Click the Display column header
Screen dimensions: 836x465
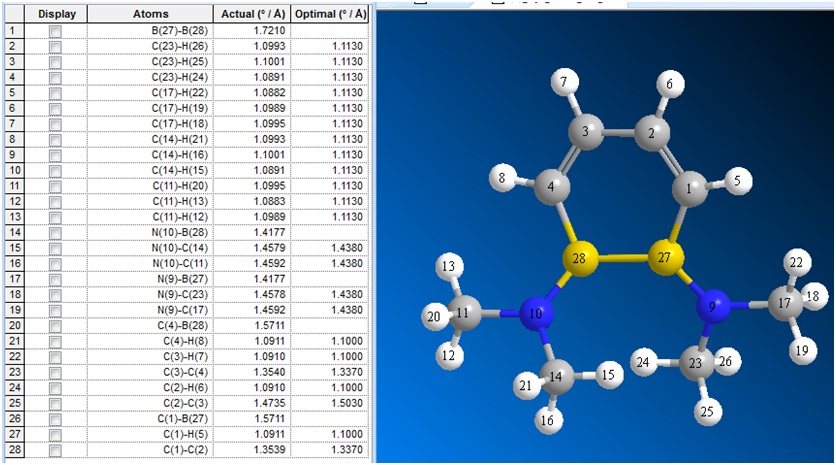(55, 15)
